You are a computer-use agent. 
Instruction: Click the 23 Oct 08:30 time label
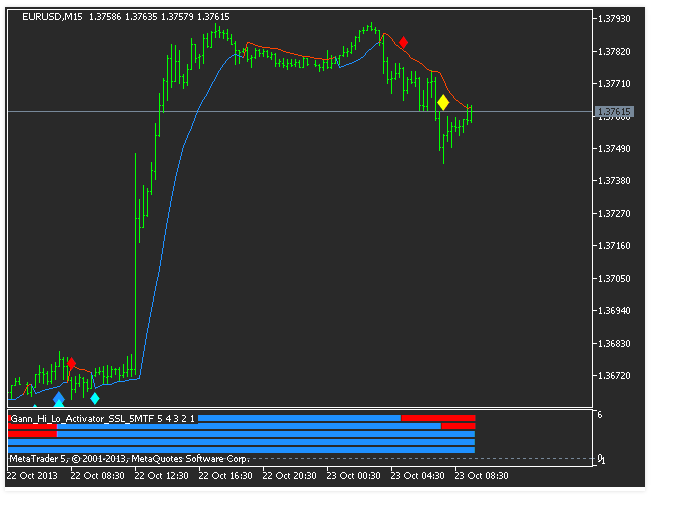[481, 476]
